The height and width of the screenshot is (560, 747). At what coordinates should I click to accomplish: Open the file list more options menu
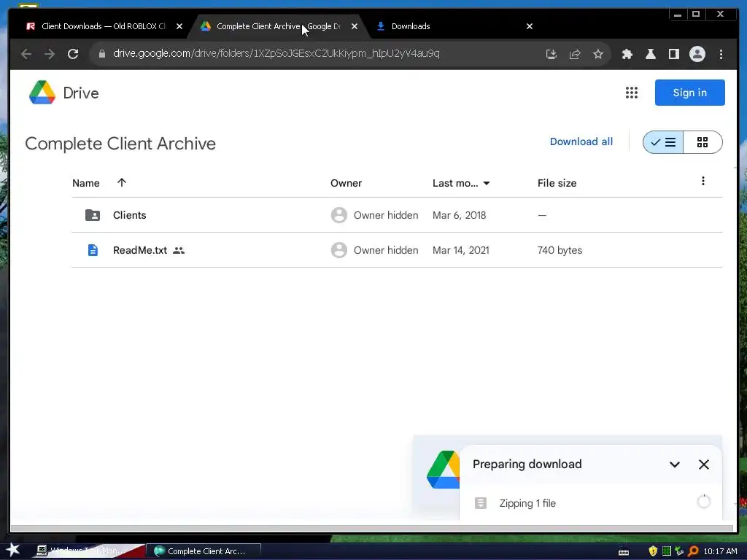(x=703, y=181)
